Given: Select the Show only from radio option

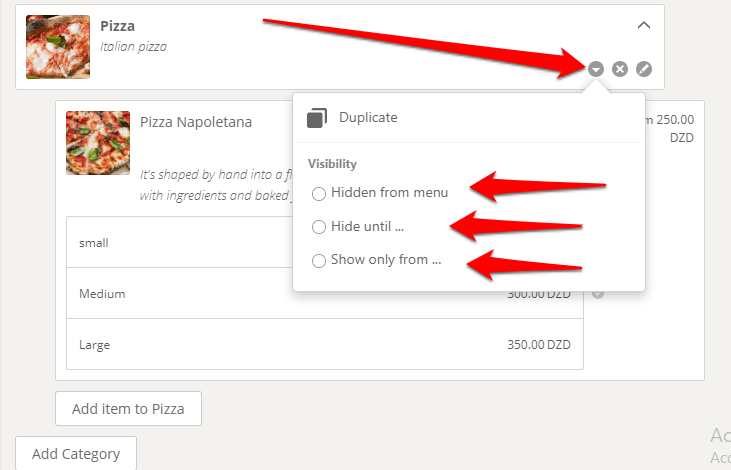Looking at the screenshot, I should point(319,261).
